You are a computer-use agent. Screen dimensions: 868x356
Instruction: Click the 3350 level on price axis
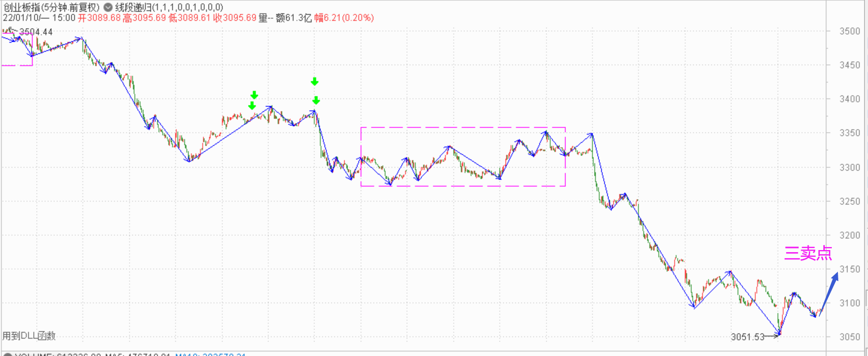click(x=849, y=133)
